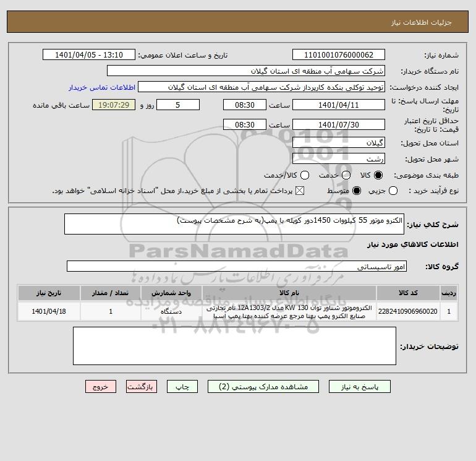Viewport: 476px width, 461px height.
Task: Select the کالا radio button
Action: [x=378, y=175]
